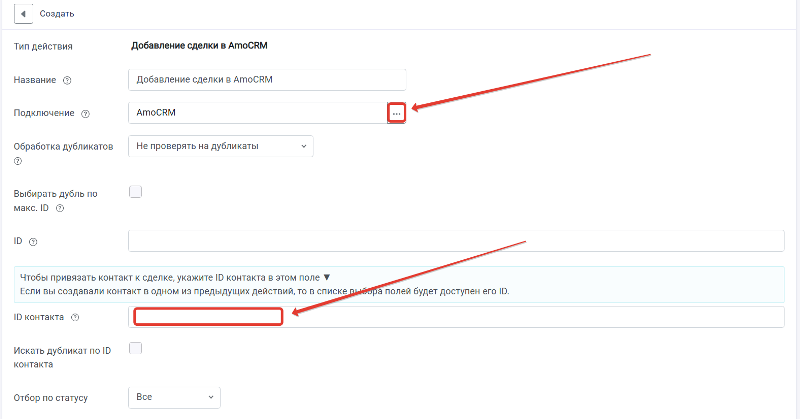Open the connection picker ellipsis button

[396, 113]
